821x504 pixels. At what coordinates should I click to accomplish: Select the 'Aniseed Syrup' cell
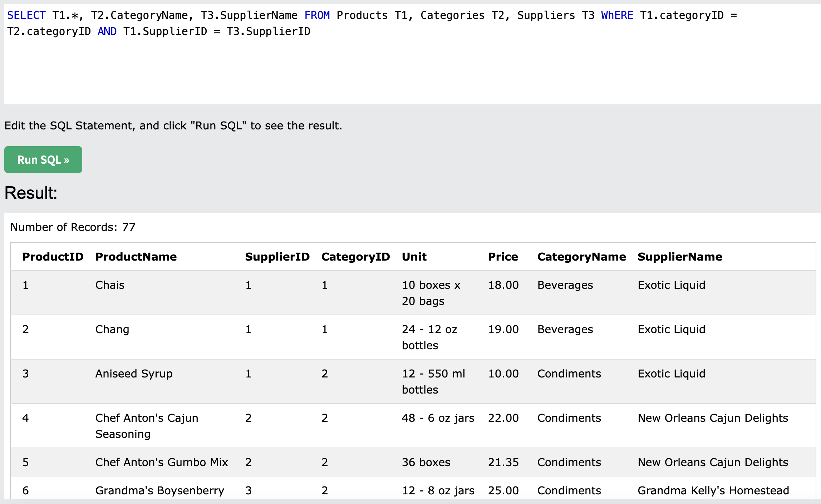(x=134, y=374)
